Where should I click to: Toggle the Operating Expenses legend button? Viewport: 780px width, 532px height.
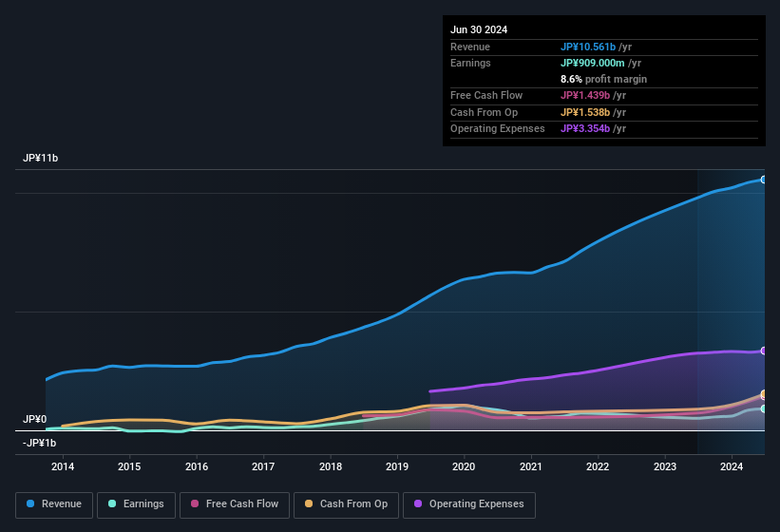(468, 504)
